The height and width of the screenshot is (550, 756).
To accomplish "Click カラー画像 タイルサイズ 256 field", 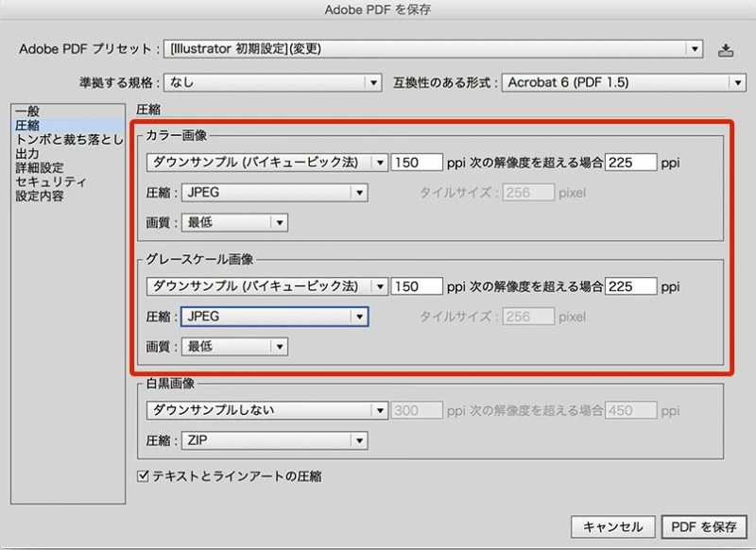I will coord(528,193).
